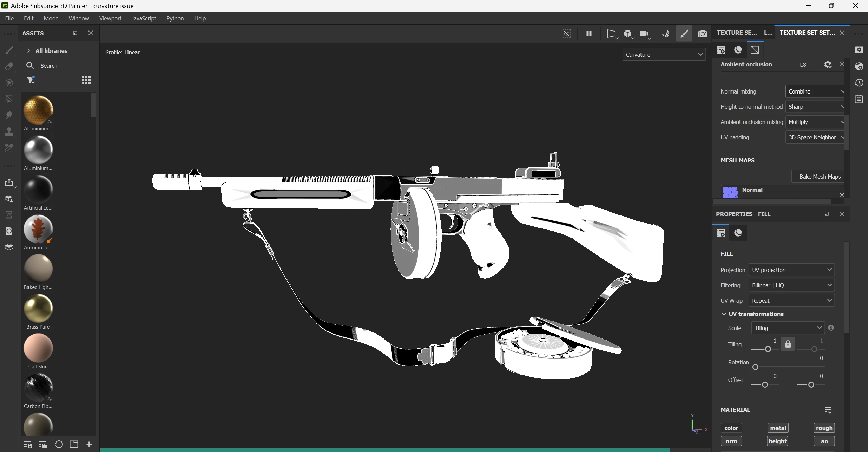Screen dimensions: 868x452
Task: Open the Viewport menu
Action: (x=110, y=18)
